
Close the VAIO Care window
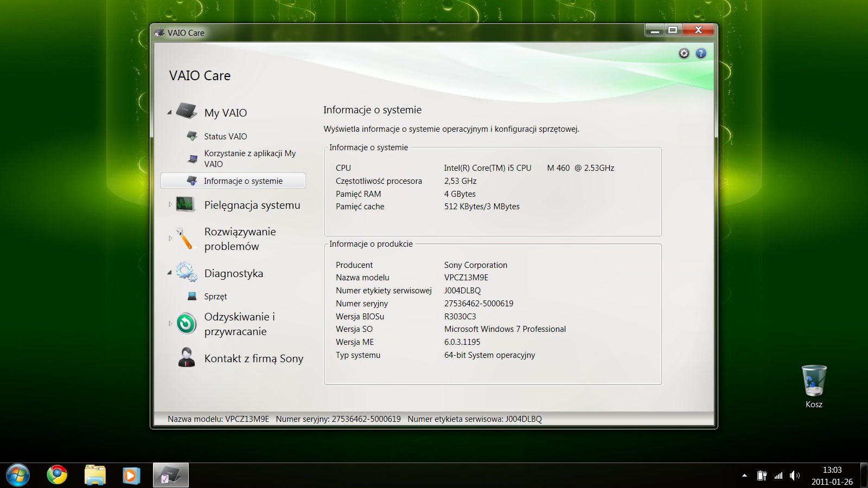pyautogui.click(x=698, y=30)
